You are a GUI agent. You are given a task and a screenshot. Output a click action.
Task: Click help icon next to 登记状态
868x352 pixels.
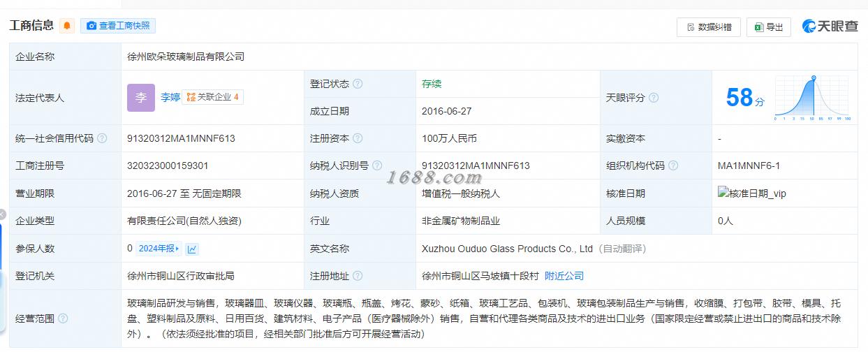click(358, 84)
